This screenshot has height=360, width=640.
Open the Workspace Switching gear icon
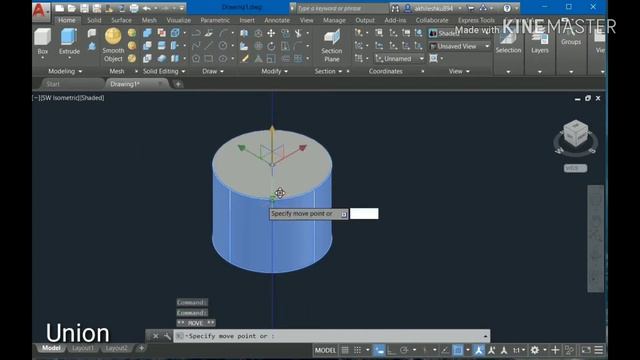534,350
